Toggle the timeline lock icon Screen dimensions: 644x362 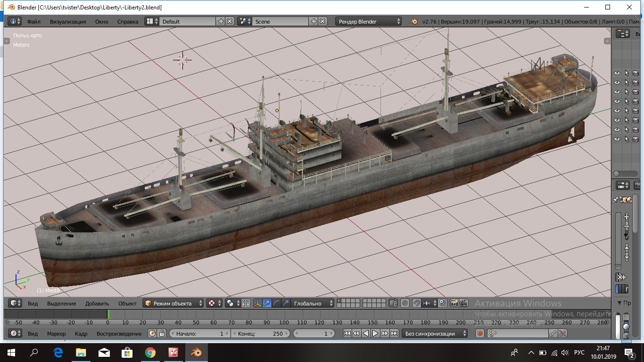pos(162,334)
